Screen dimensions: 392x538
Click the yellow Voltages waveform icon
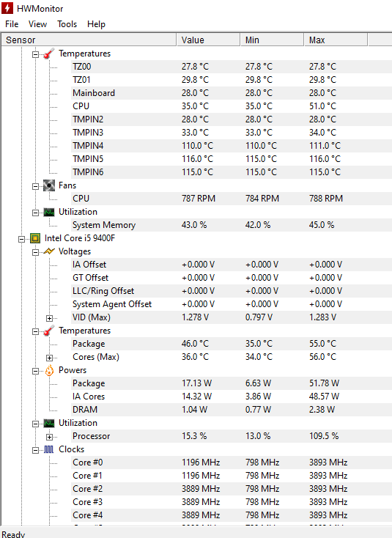tap(49, 251)
